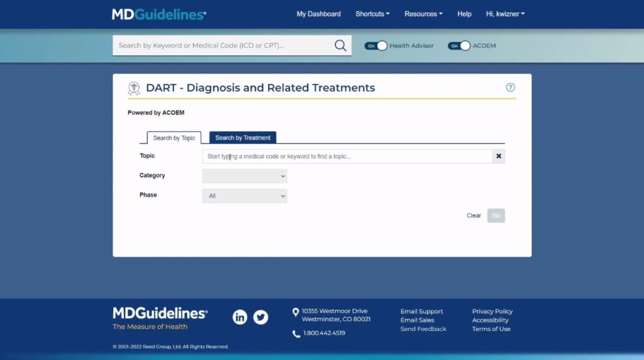Click The Measure of Health tagline

(x=150, y=327)
